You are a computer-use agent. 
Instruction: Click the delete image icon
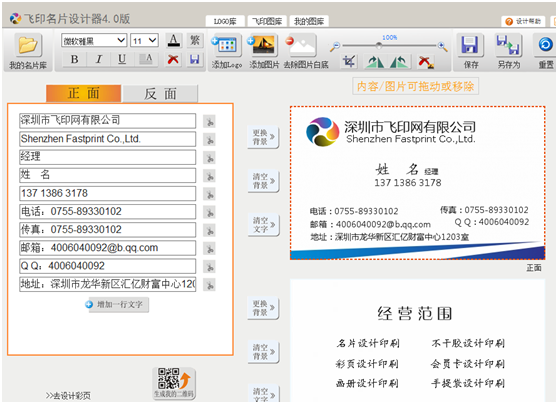(426, 62)
